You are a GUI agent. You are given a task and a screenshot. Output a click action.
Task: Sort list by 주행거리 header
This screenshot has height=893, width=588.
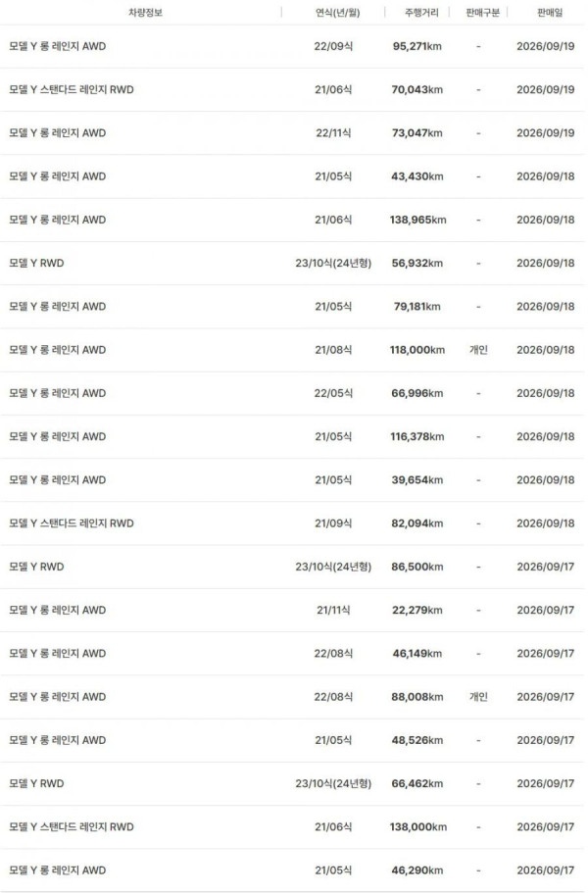[421, 13]
